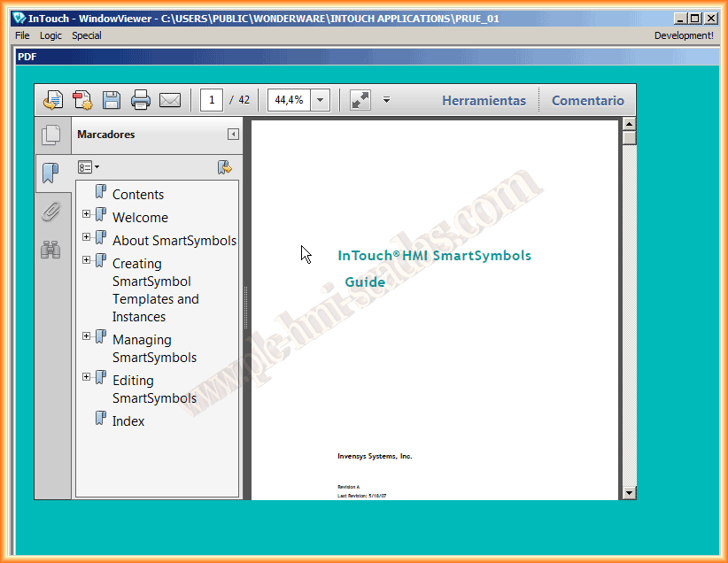Open the page thumbnails panel icon
728x563 pixels.
(x=51, y=135)
